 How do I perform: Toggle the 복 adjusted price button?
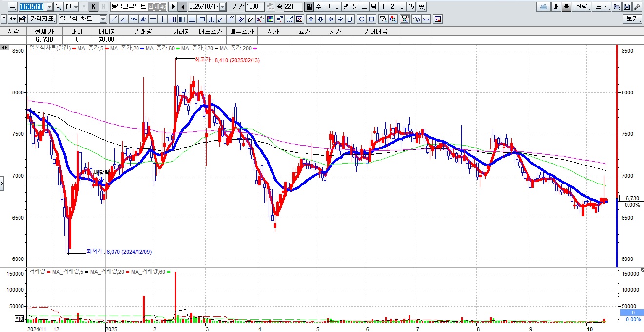[566, 7]
